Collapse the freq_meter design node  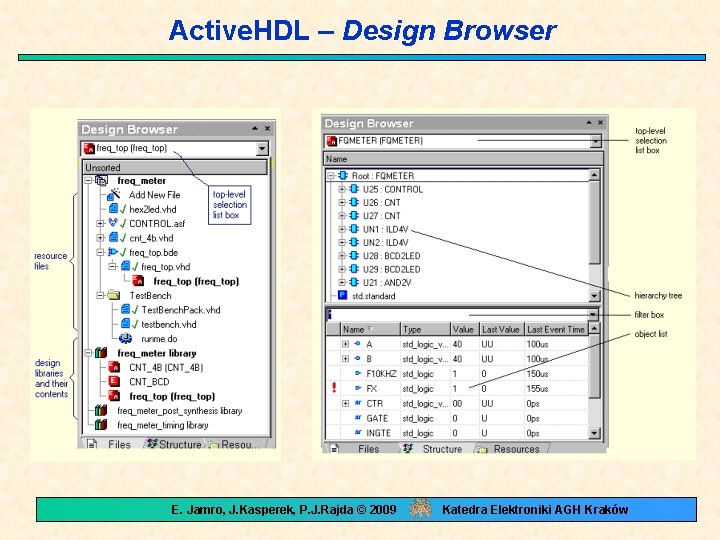coord(89,180)
